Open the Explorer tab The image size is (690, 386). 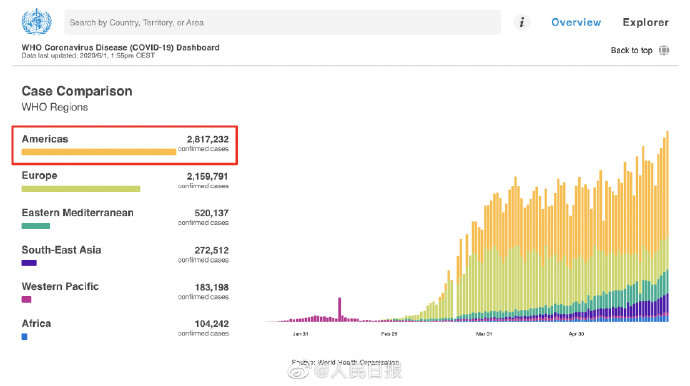coord(646,22)
